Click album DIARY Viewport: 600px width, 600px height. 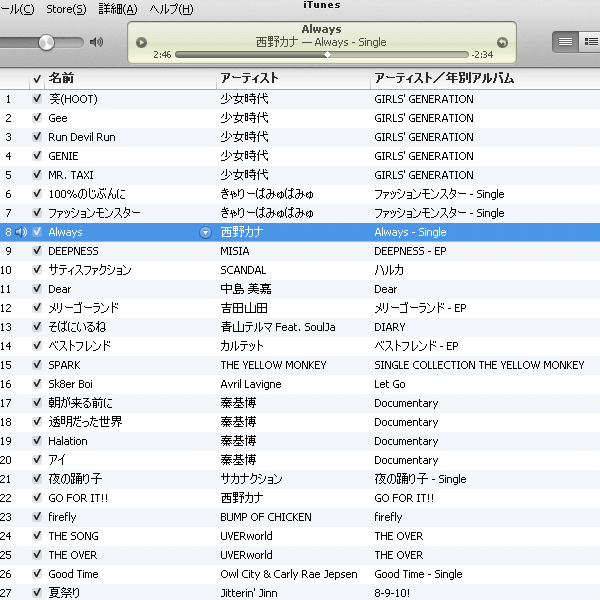point(390,327)
